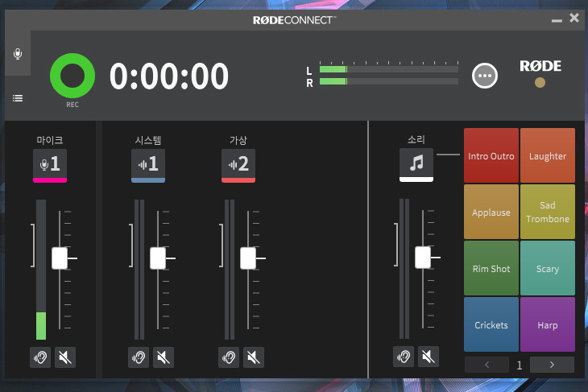Open the 가상 channel 2 settings button
Image resolution: width=588 pixels, height=392 pixels.
coord(238,166)
